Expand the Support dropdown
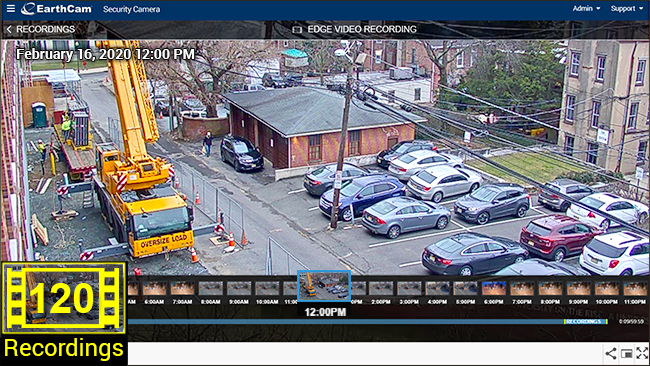Viewport: 650px width, 366px height. tap(626, 8)
